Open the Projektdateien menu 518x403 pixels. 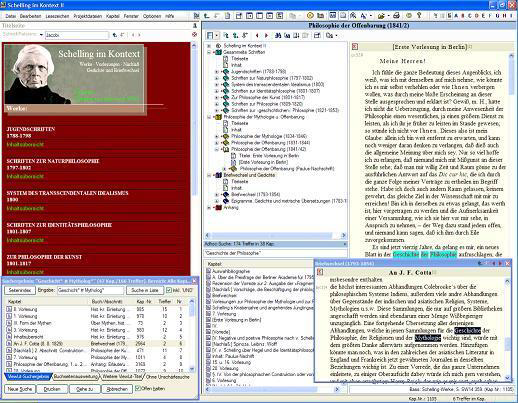click(x=88, y=16)
